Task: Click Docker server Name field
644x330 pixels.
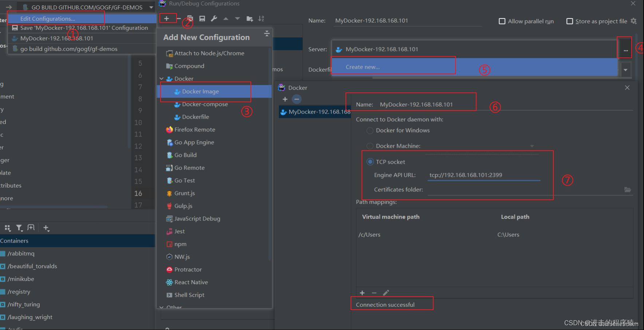Action: click(505, 104)
